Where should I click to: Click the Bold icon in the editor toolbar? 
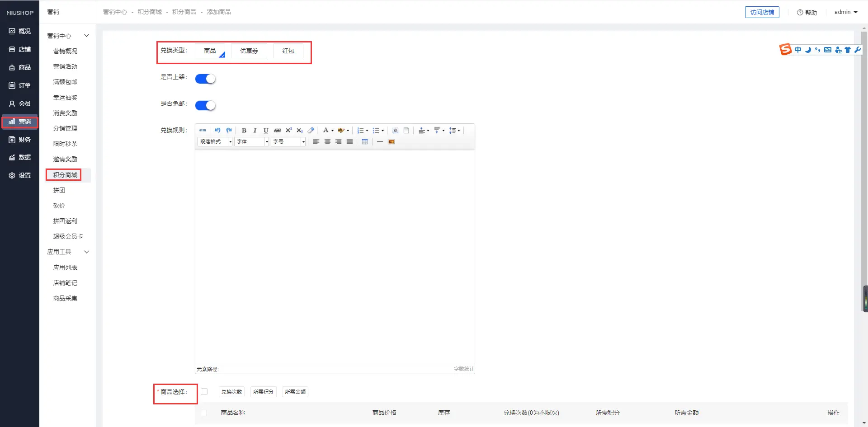pos(244,131)
